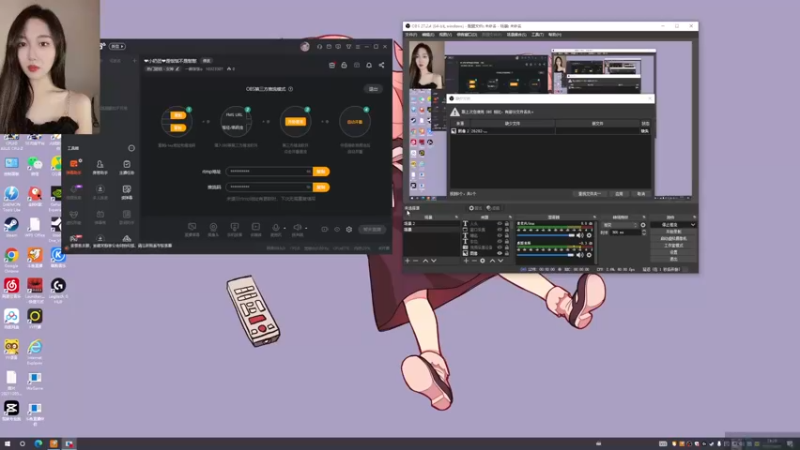This screenshot has width=800, height=450.
Task: Lock the video capture device source
Action: [507, 247]
